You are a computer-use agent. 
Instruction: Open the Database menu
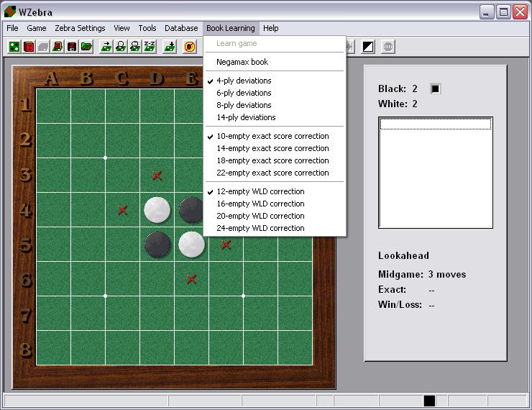181,28
